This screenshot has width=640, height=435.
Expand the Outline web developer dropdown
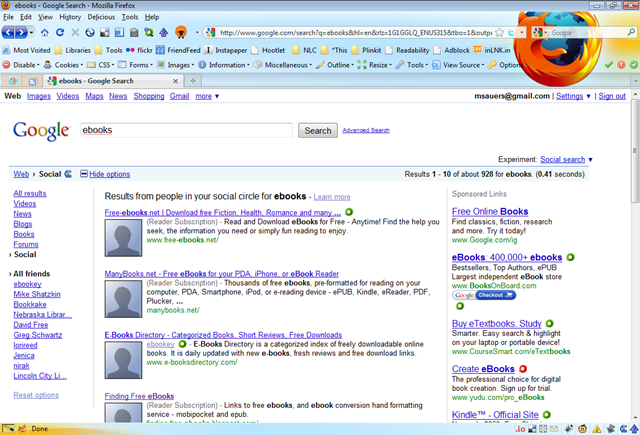tap(353, 65)
